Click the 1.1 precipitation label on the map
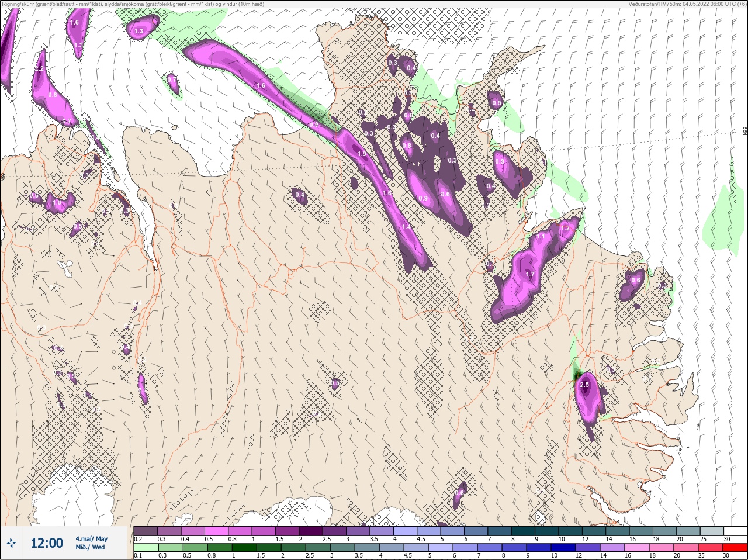Screen dimensions: 748x560 tap(541, 237)
